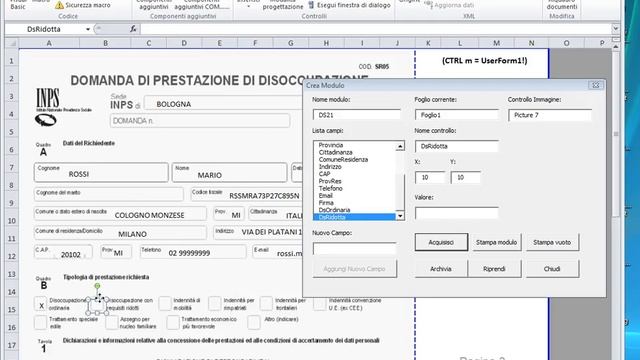Click the Archivia button
The height and width of the screenshot is (360, 640).
(441, 269)
